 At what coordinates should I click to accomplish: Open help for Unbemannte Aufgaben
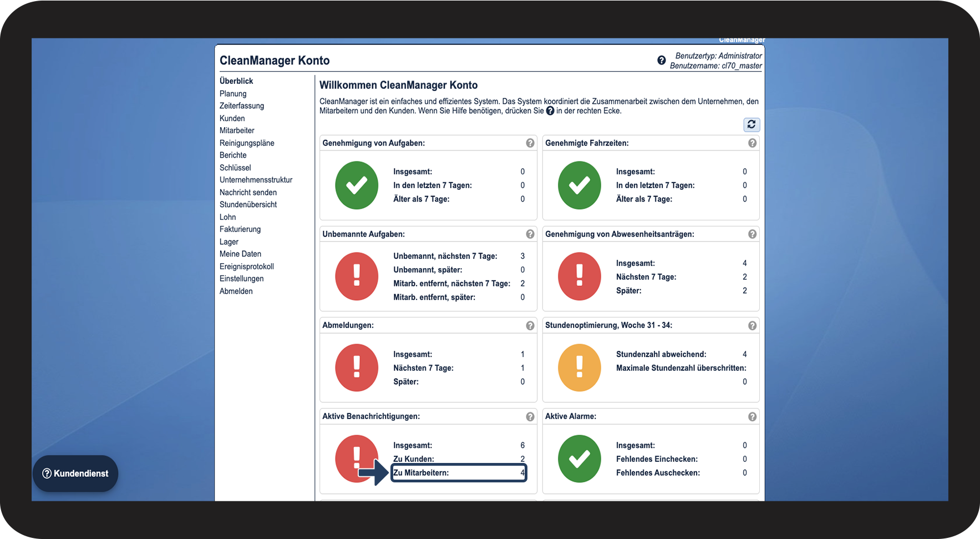(530, 234)
